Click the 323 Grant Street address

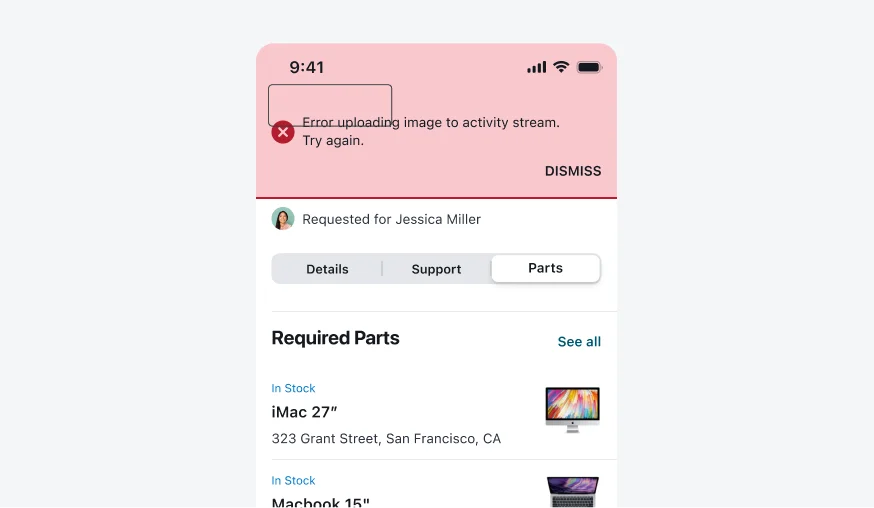pyautogui.click(x=386, y=439)
